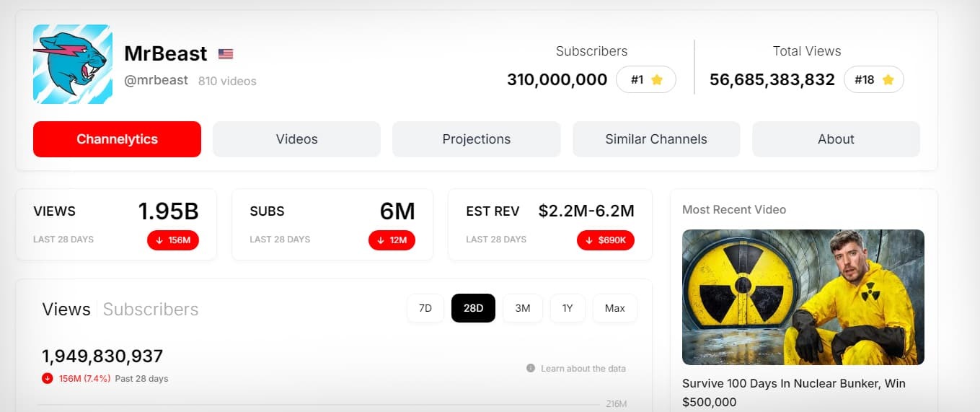Click the Learn about the data link
Screen dimensions: 980x412
[x=583, y=369]
